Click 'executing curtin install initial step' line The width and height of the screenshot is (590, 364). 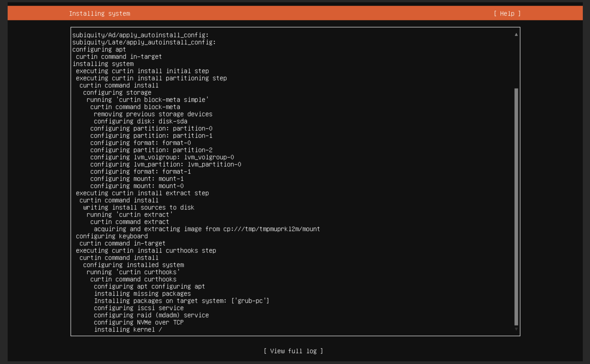[142, 71]
